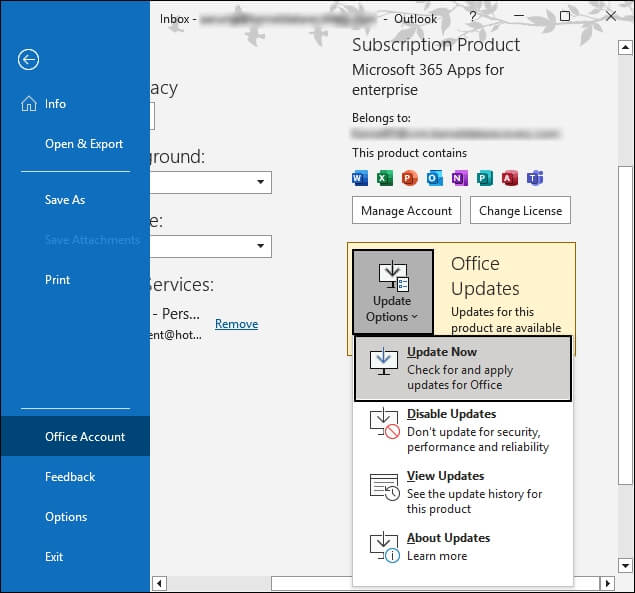
Task: Click the Change License button
Action: pyautogui.click(x=520, y=210)
